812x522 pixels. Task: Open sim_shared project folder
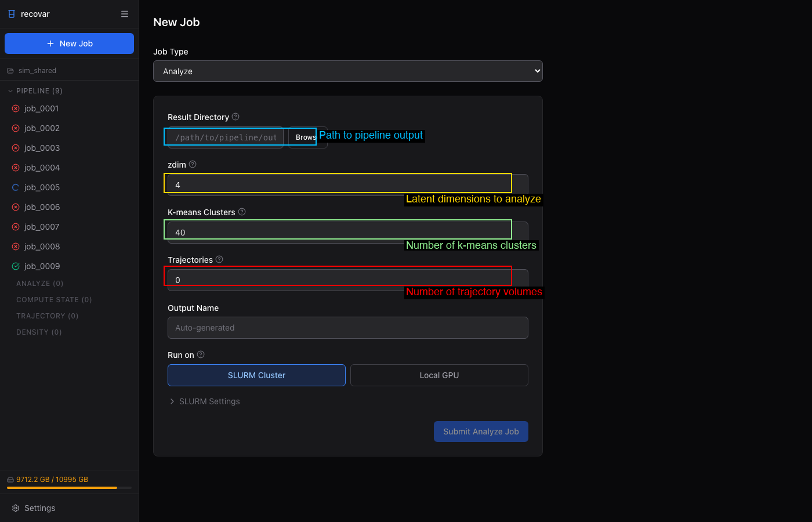(37, 71)
